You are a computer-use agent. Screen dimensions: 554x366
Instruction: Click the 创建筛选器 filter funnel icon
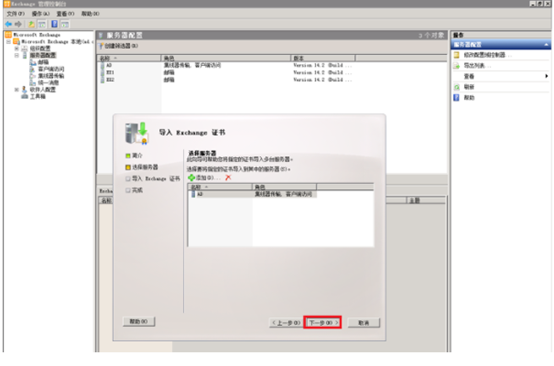point(101,46)
